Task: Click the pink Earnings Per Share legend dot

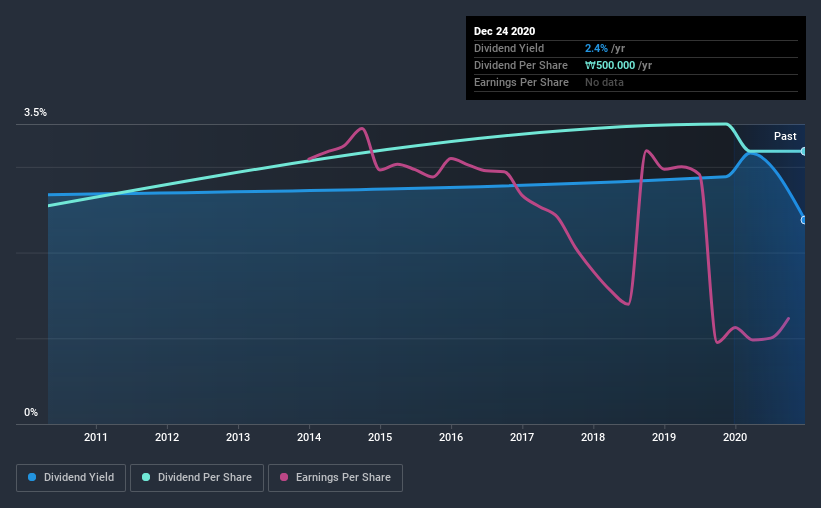Action: 284,477
